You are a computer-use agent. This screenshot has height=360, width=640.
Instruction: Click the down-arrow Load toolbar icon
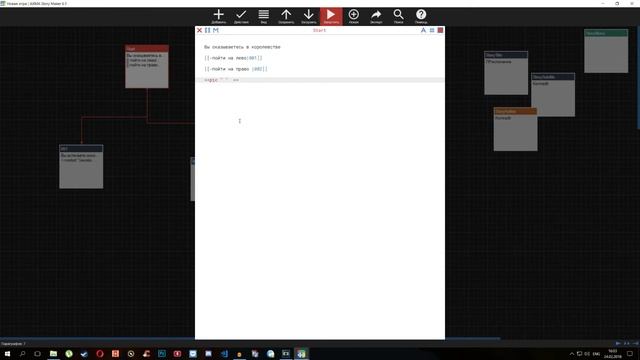(x=309, y=16)
